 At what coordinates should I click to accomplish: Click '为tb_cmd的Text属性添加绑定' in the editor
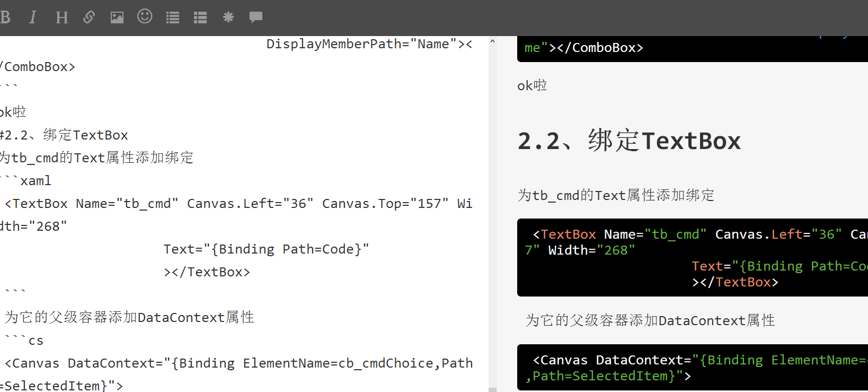tap(96, 158)
